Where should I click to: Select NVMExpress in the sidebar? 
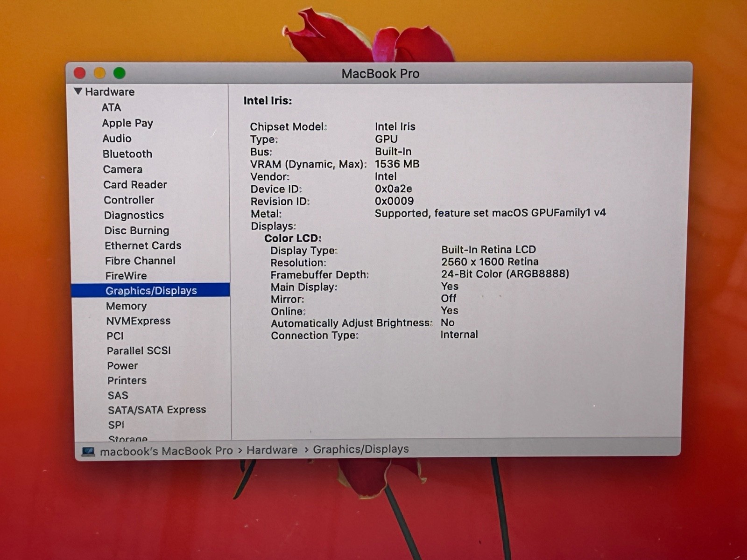pyautogui.click(x=138, y=321)
